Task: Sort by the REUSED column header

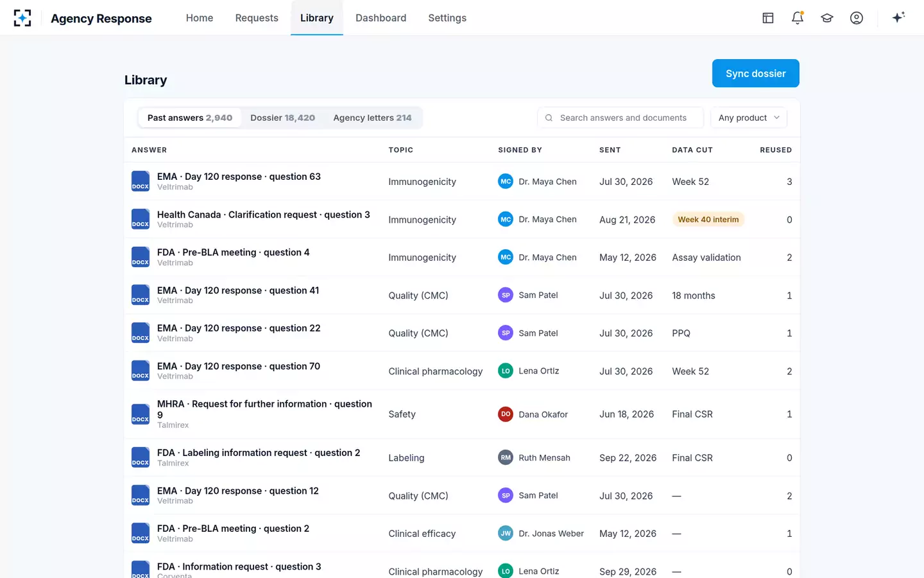Action: 776,150
